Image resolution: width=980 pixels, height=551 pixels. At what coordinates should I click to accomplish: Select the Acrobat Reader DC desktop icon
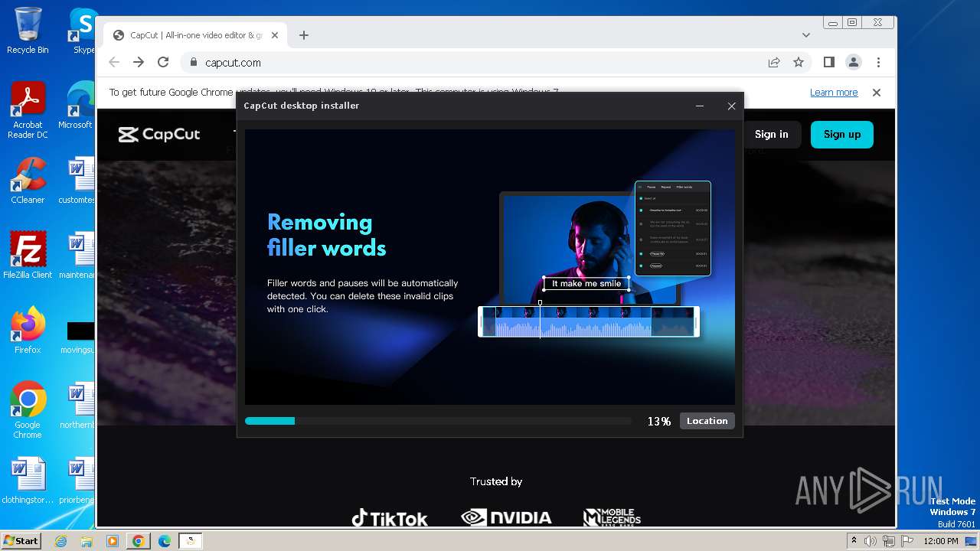click(x=28, y=111)
